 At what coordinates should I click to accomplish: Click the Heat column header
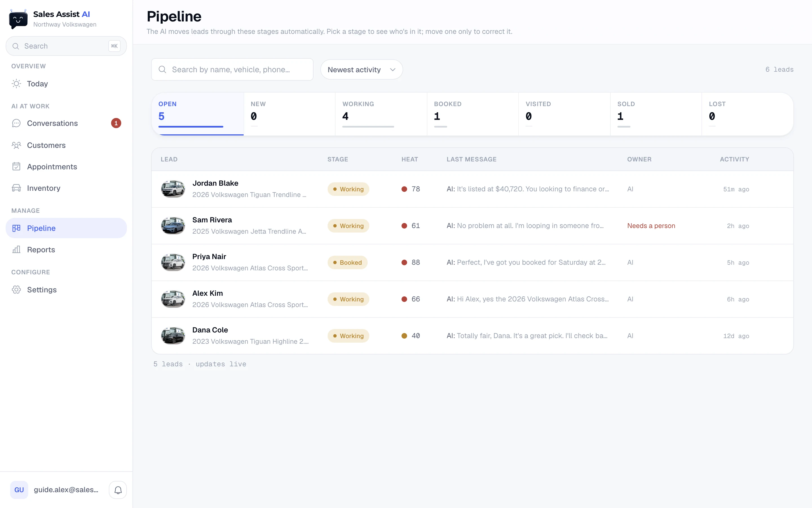click(410, 159)
